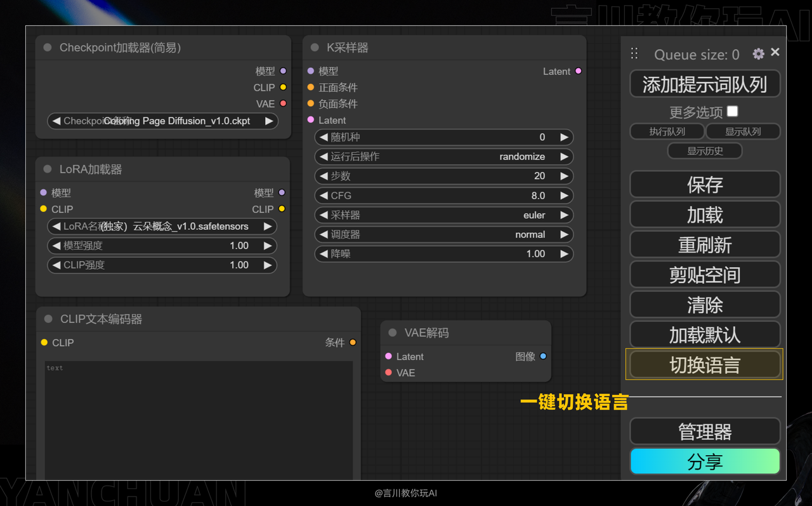The height and width of the screenshot is (506, 812).
Task: Open the 采样器 dropdown showing euler
Action: pyautogui.click(x=443, y=215)
